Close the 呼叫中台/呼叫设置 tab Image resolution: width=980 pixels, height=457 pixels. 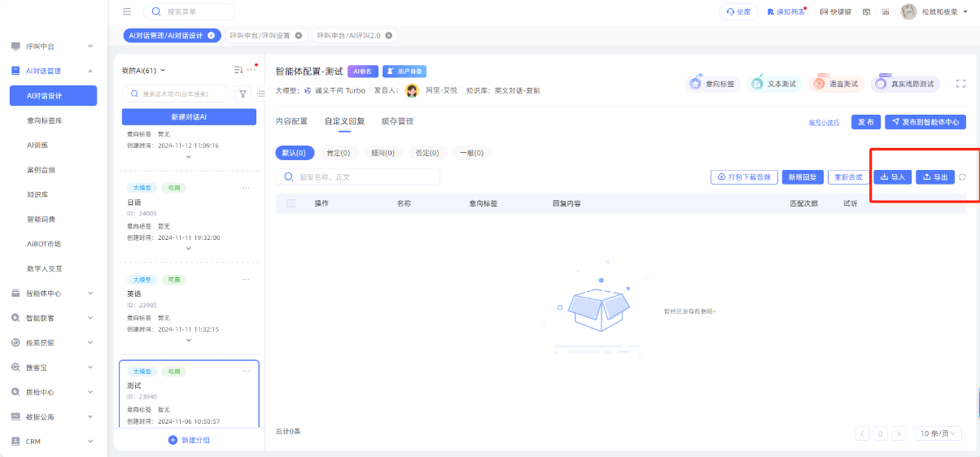[298, 36]
